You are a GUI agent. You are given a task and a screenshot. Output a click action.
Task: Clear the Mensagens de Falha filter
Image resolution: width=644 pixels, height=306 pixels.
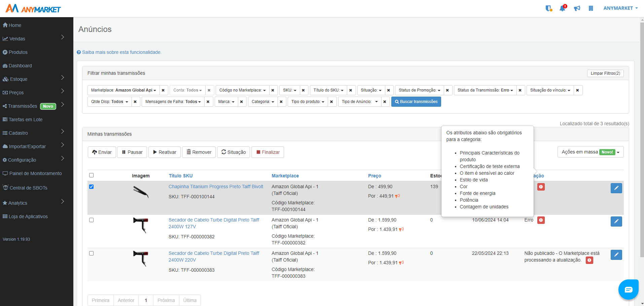point(208,102)
